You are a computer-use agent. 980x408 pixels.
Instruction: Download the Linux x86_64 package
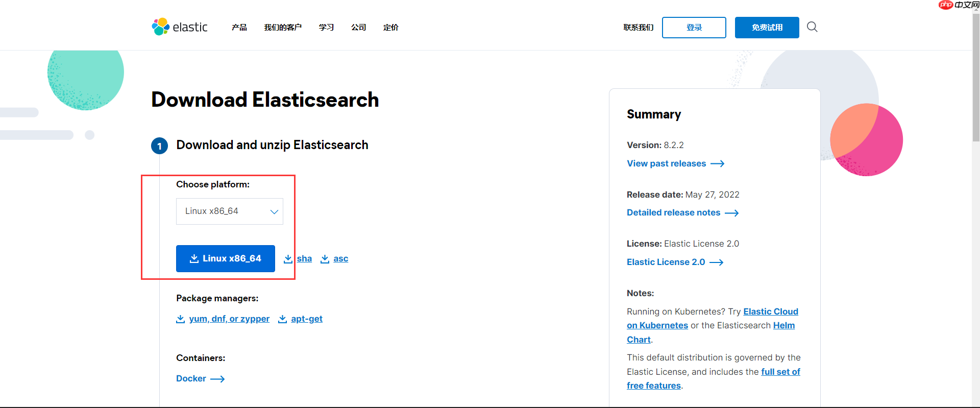coord(226,258)
